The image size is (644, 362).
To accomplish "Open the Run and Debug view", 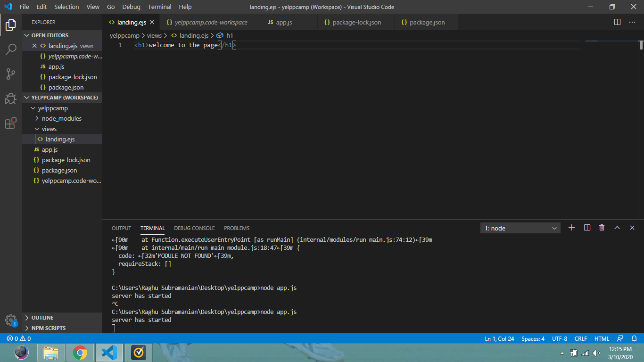I will pyautogui.click(x=10, y=99).
